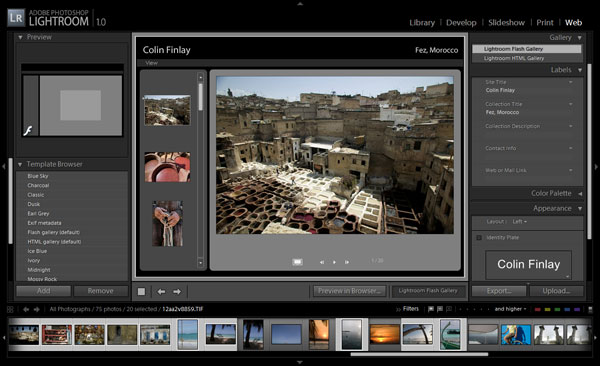Open the Collection Description dropdown arrow
Image resolution: width=600 pixels, height=366 pixels.
pyautogui.click(x=571, y=126)
